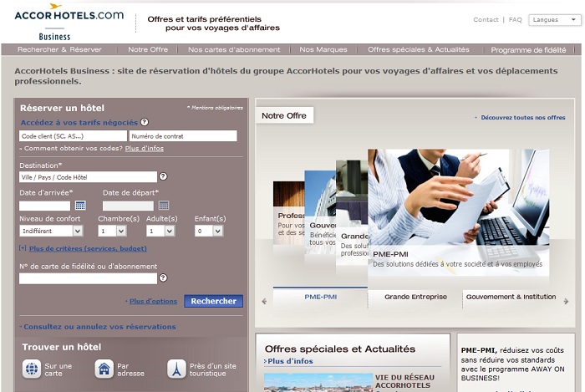585x392 pixels.
Task: Click left arrow of offer carousel
Action: 264,301
